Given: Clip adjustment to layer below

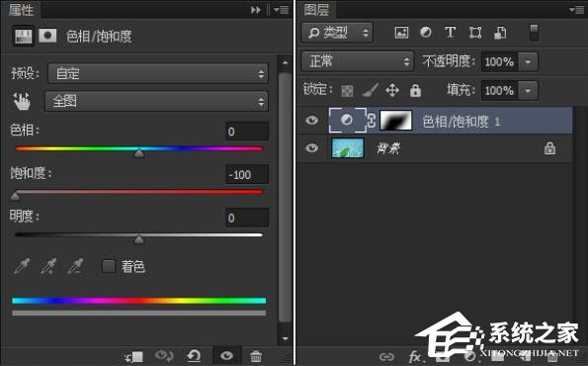Looking at the screenshot, I should 133,356.
